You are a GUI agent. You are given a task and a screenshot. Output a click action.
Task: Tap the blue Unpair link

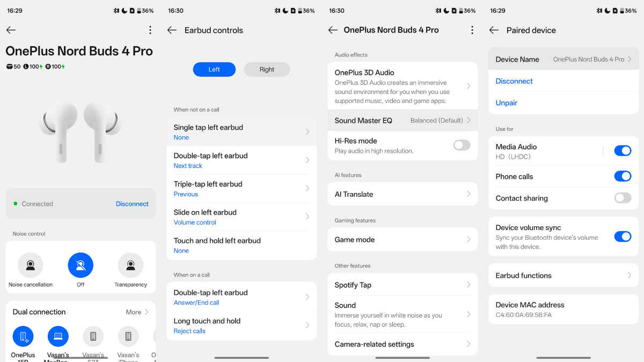[507, 103]
